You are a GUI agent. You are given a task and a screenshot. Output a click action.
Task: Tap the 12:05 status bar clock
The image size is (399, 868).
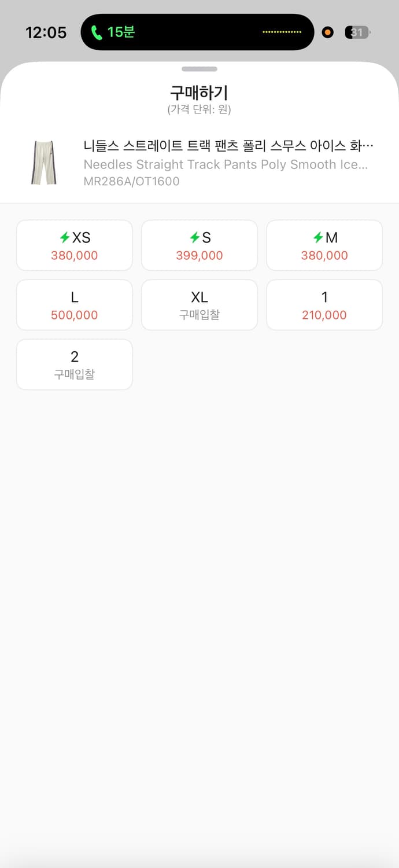tap(46, 32)
